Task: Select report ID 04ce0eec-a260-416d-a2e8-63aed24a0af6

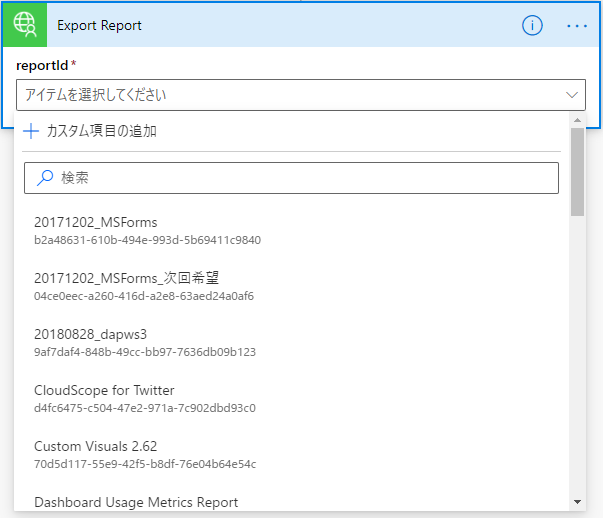Action: point(144,296)
